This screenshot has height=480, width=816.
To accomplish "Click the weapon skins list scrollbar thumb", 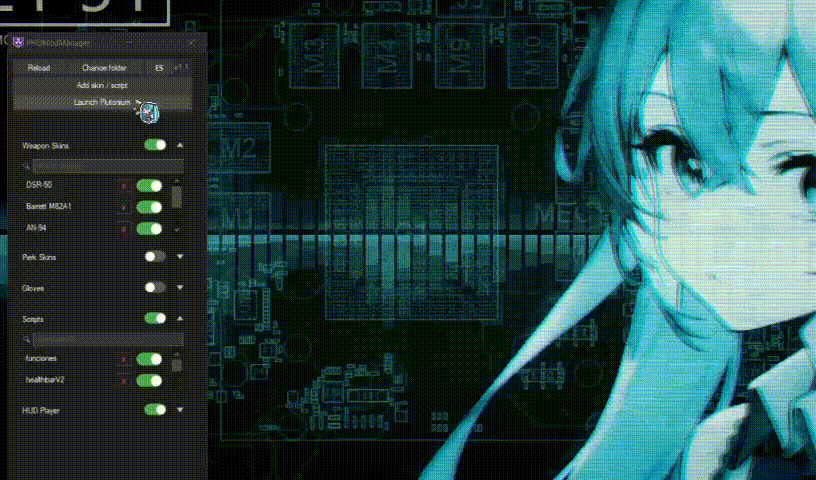I will [177, 197].
